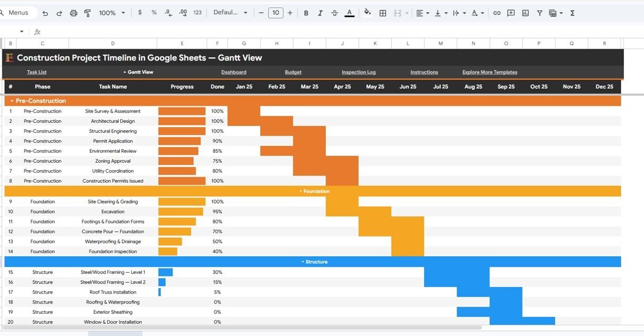Click the create filter icon
The image size is (644, 336).
539,13
